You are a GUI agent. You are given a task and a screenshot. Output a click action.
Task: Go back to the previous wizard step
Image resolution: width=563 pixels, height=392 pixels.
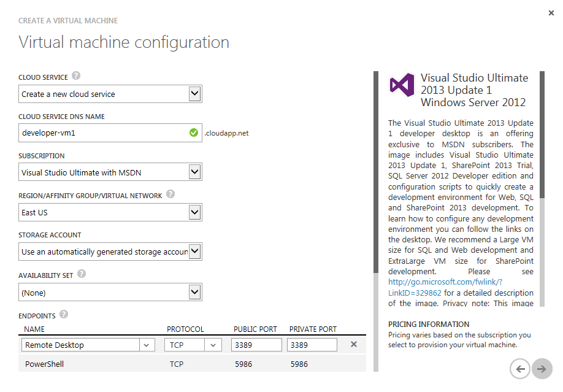pyautogui.click(x=520, y=369)
